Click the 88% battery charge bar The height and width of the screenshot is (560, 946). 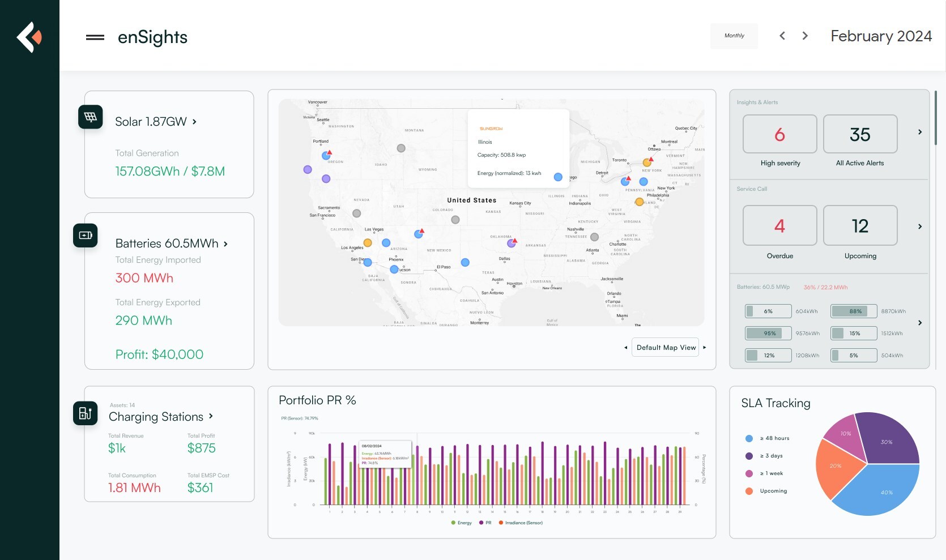(854, 311)
